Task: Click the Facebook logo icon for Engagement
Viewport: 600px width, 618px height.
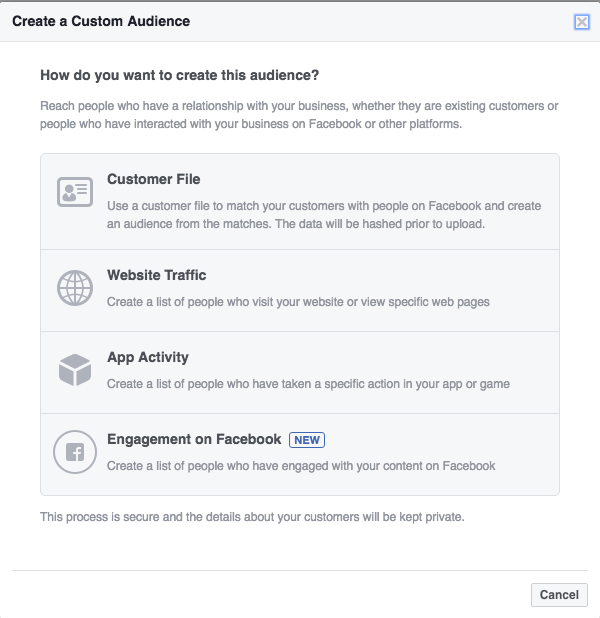Action: [x=75, y=453]
